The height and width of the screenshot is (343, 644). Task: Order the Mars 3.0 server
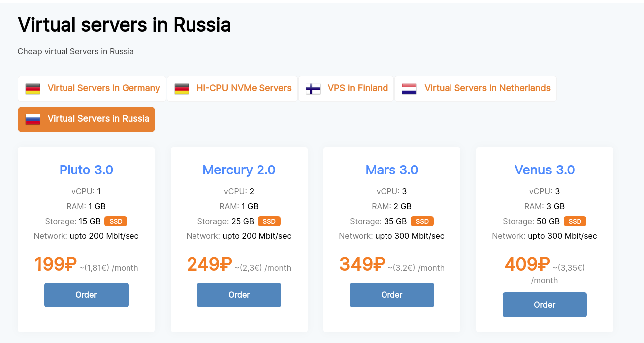coord(392,295)
